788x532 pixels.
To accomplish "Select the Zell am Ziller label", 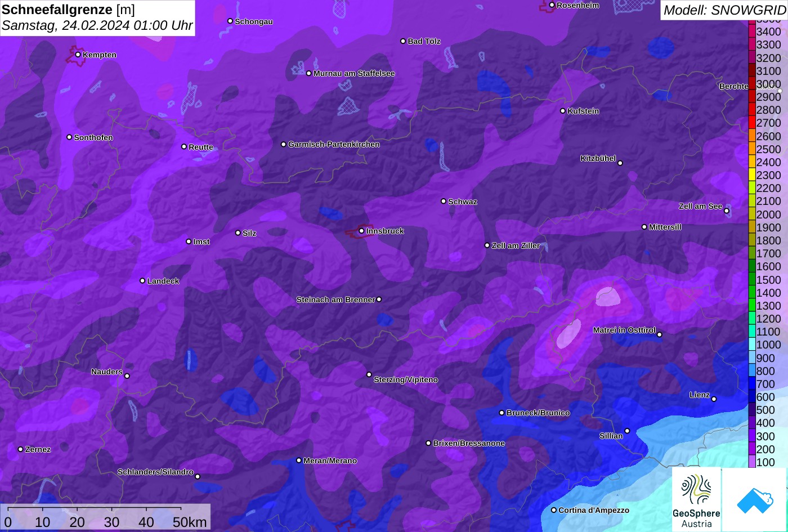I will 516,246.
